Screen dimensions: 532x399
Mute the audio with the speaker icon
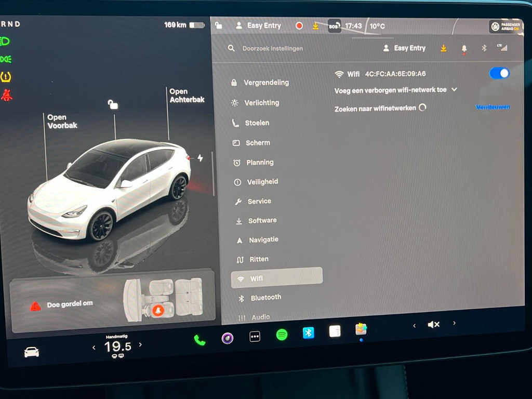click(x=434, y=324)
